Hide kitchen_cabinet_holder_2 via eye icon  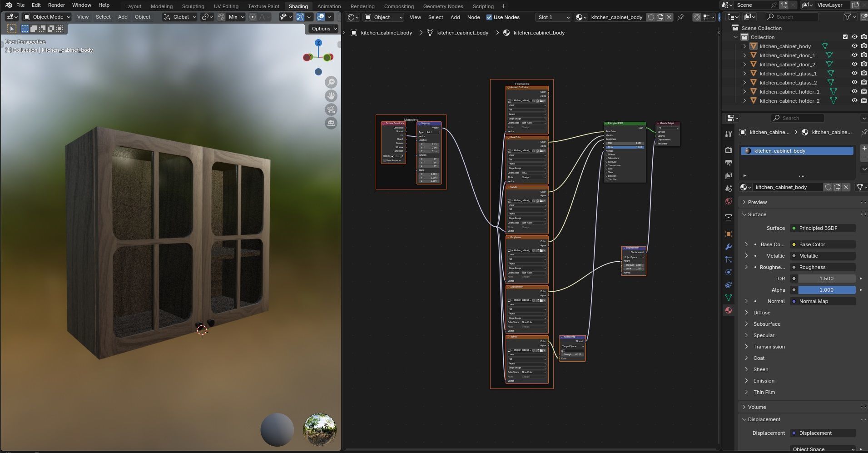point(854,100)
